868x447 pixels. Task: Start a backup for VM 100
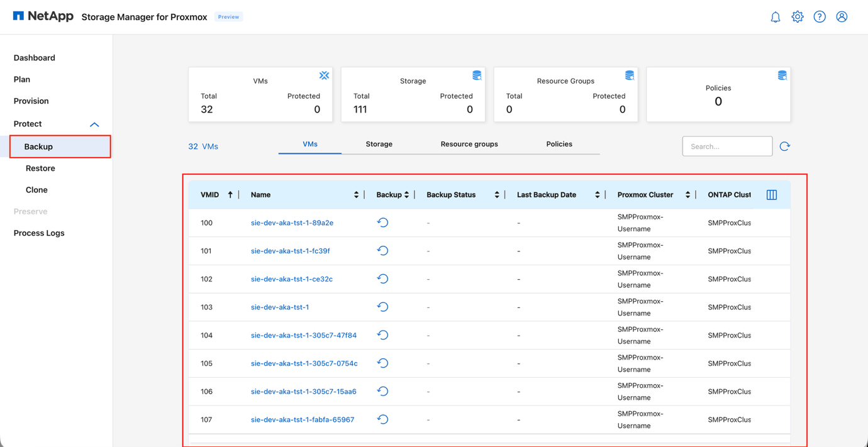[382, 222]
